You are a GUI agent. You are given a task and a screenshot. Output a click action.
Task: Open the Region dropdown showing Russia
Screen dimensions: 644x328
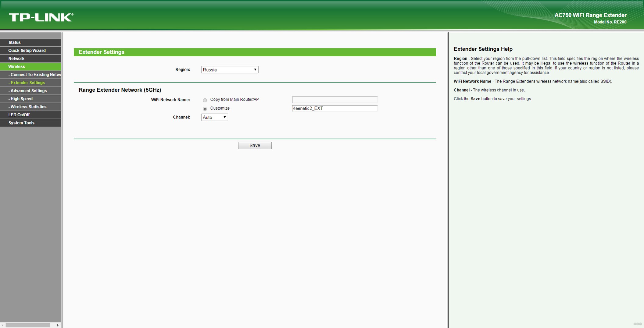point(230,70)
